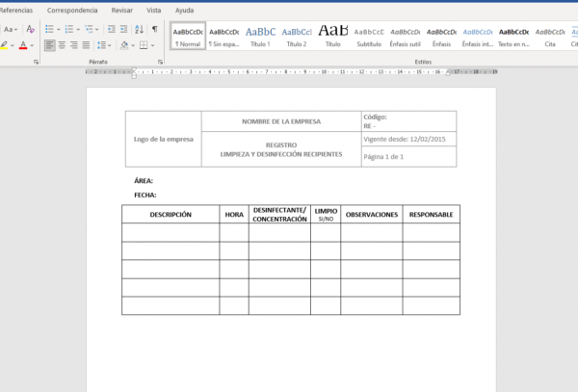Click 'Vigente desde: 12/02/2015' text
This screenshot has width=578, height=392.
[x=405, y=140]
